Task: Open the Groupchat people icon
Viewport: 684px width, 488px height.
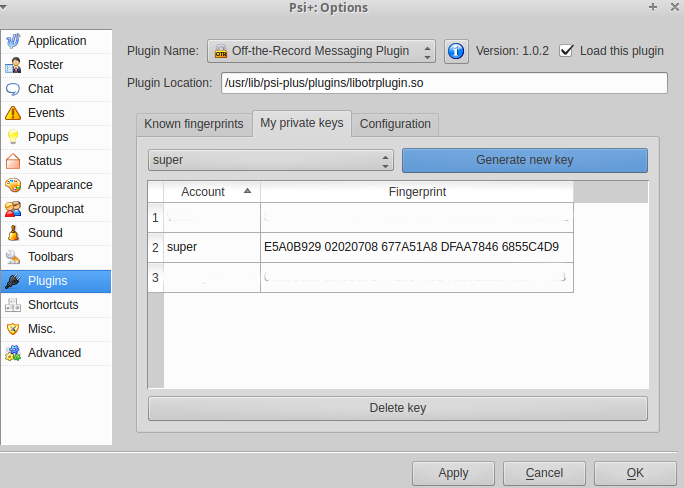Action: [14, 209]
